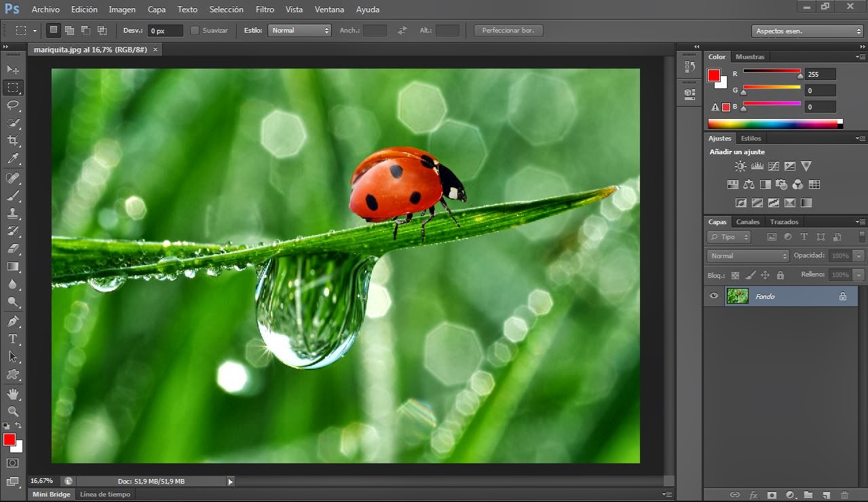The height and width of the screenshot is (502, 868).
Task: Select the Pen tool
Action: [13, 321]
